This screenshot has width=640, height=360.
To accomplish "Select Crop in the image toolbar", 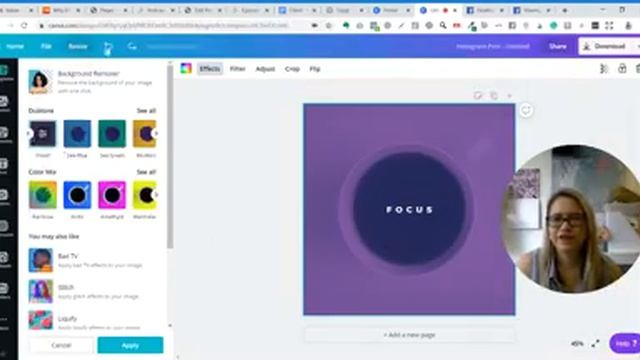I will point(292,69).
